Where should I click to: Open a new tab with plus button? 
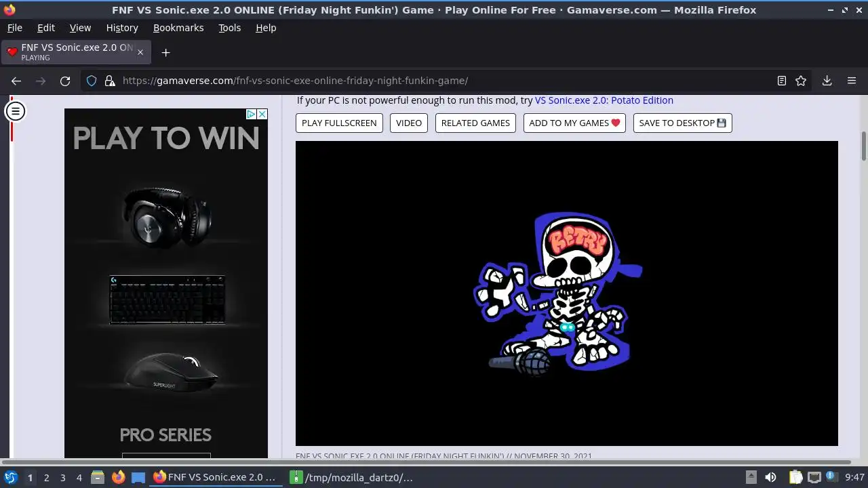click(165, 52)
